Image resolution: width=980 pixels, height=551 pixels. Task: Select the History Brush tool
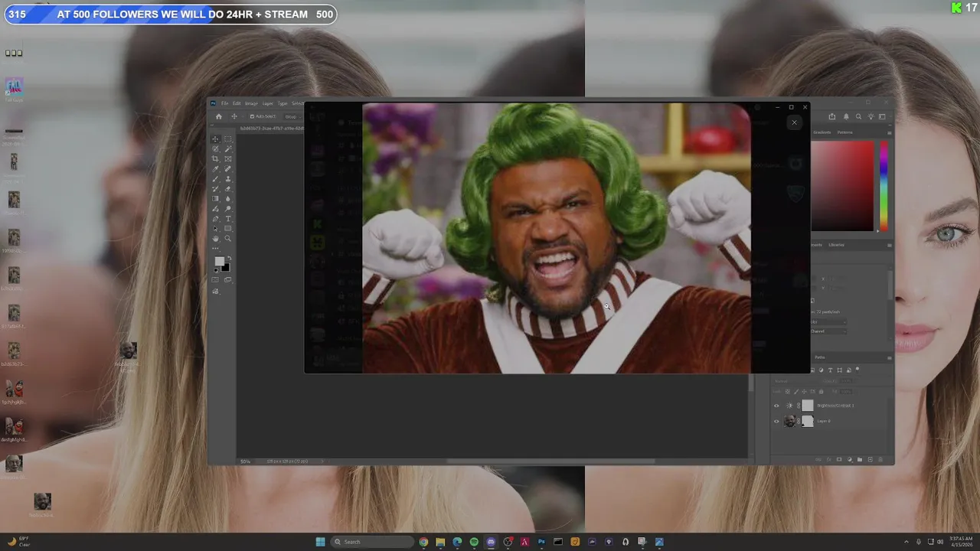pos(215,188)
